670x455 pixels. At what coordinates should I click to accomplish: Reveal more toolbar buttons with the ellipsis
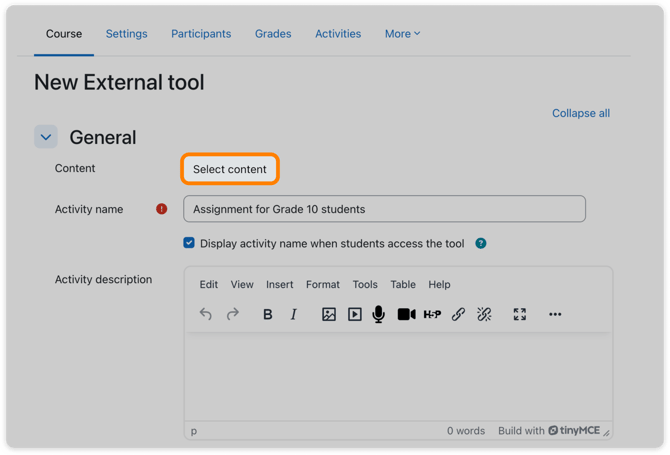click(555, 314)
